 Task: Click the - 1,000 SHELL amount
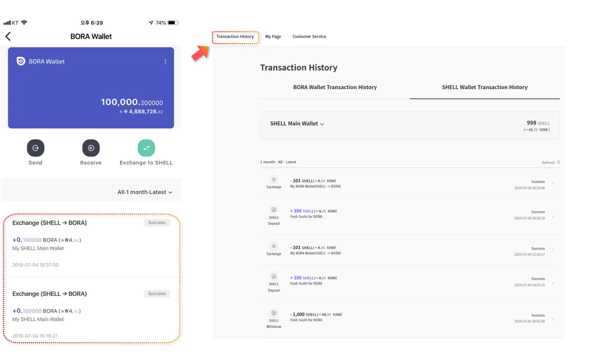coord(303,315)
